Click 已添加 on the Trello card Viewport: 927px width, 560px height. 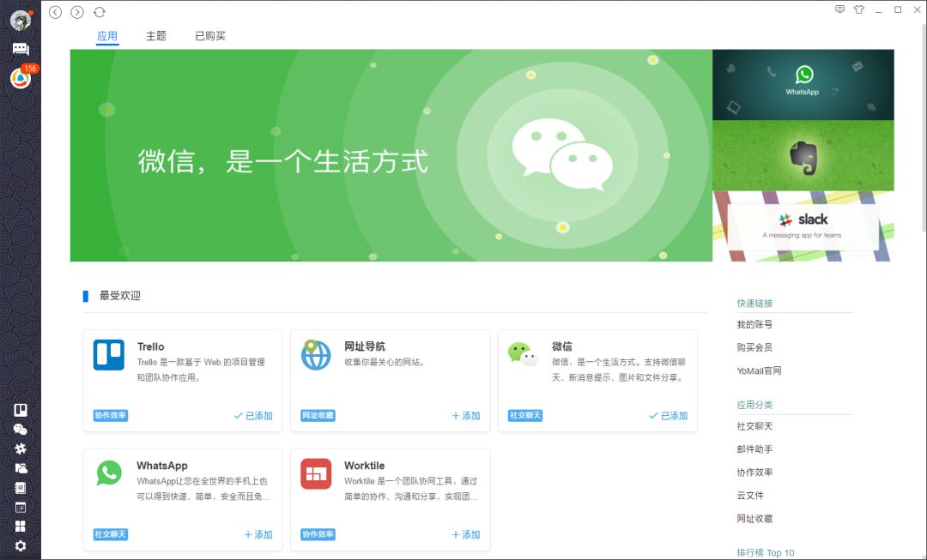253,416
